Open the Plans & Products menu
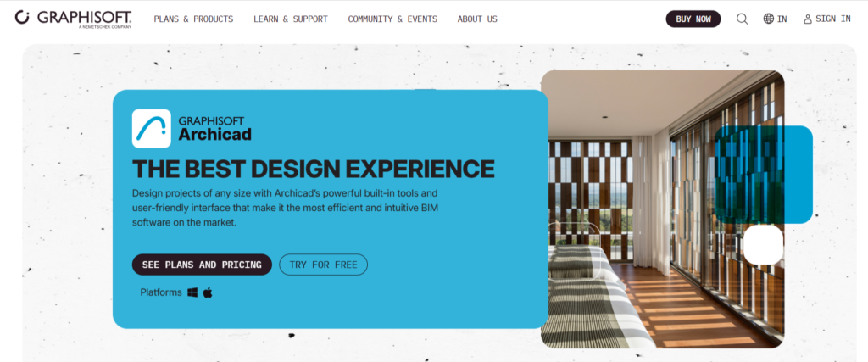 pos(194,19)
